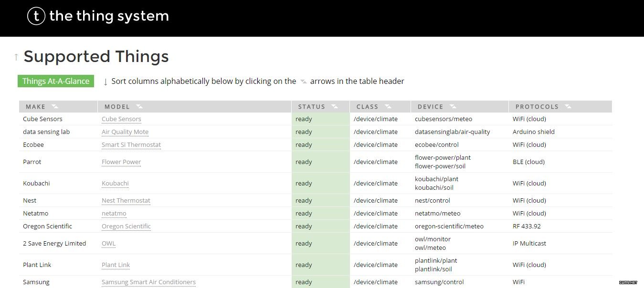This screenshot has height=288, width=644.
Task: Sort the table by Make column arrow
Action: 55,106
